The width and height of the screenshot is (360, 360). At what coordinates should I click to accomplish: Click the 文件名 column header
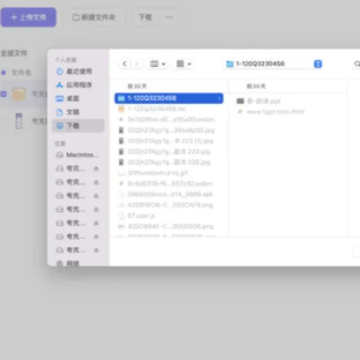click(21, 72)
